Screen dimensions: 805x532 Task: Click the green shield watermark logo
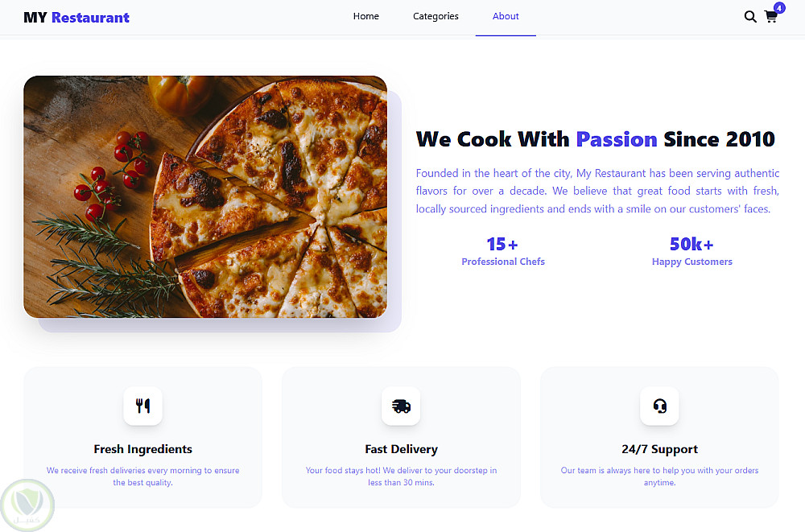click(27, 505)
